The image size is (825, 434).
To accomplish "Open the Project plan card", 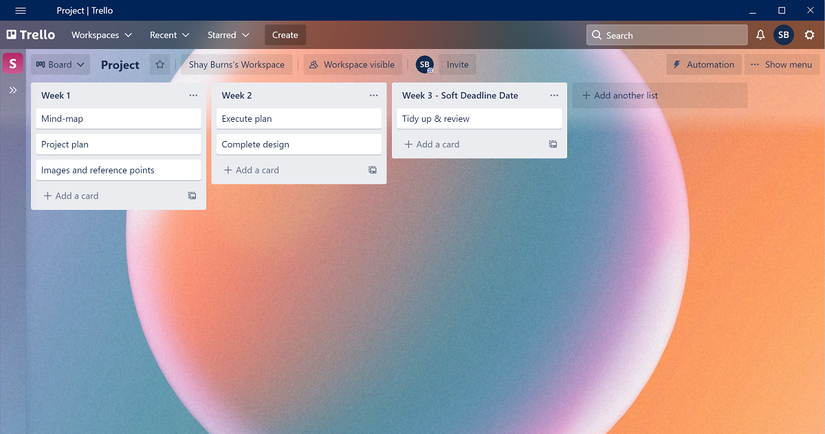I will click(x=118, y=144).
